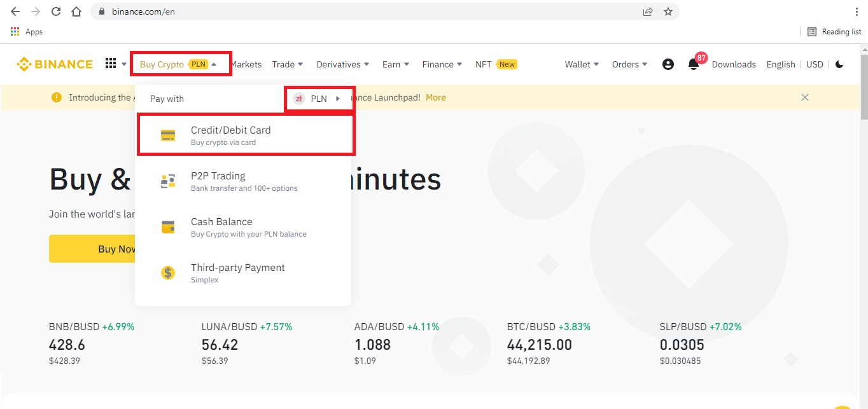Click the Cash Balance wallet icon
This screenshot has height=409, width=868.
[x=168, y=227]
